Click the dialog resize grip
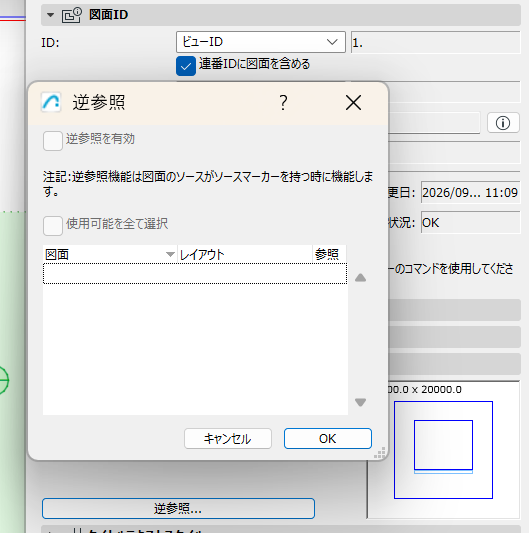 (x=380, y=453)
